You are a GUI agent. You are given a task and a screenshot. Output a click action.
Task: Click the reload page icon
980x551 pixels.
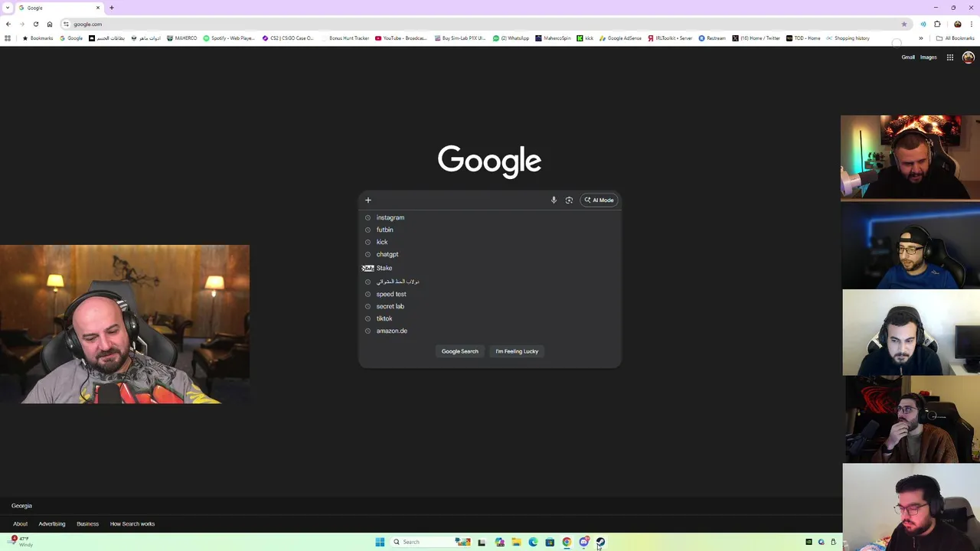pos(36,24)
